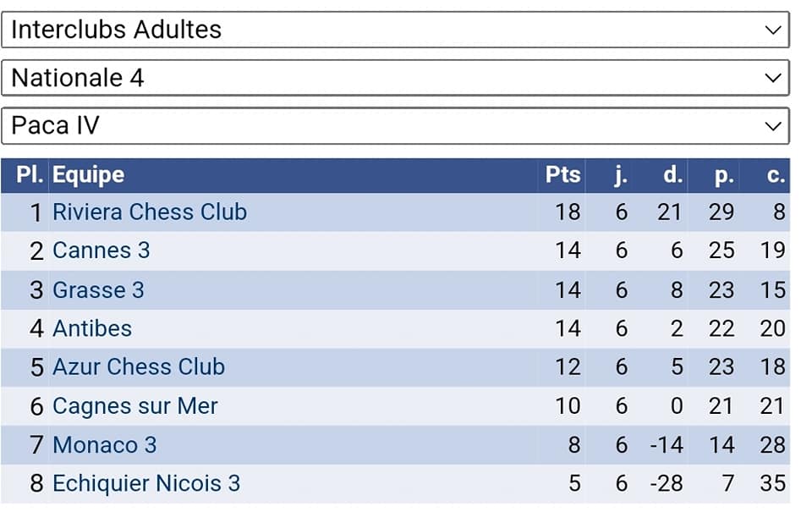812x512 pixels.
Task: Open the Azur Chess Club team page
Action: point(139,367)
